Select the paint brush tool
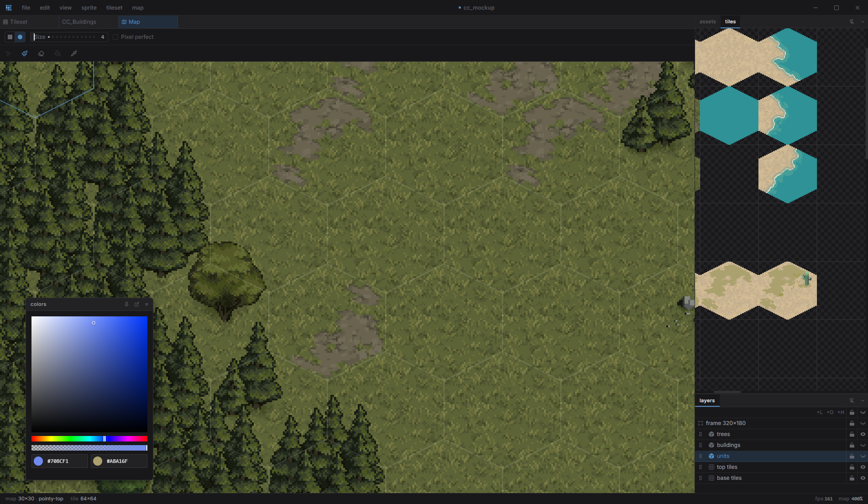The image size is (868, 504). pos(25,53)
